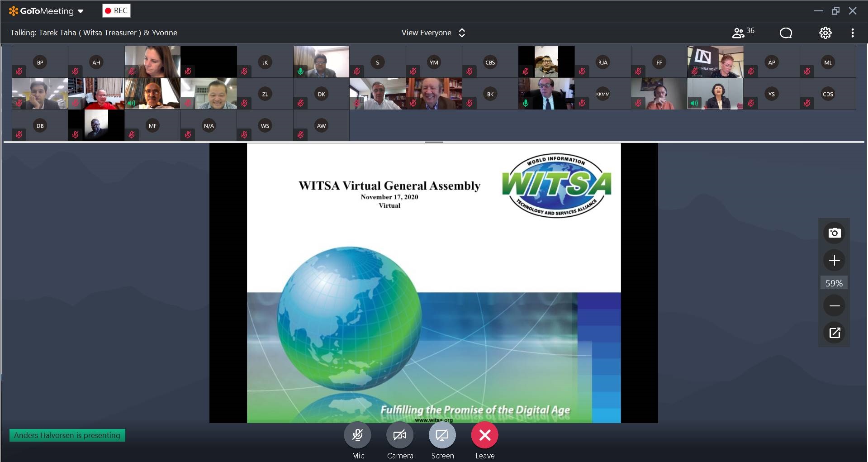Select the N/A participant avatar
Screen dimensions: 868x462
209,126
